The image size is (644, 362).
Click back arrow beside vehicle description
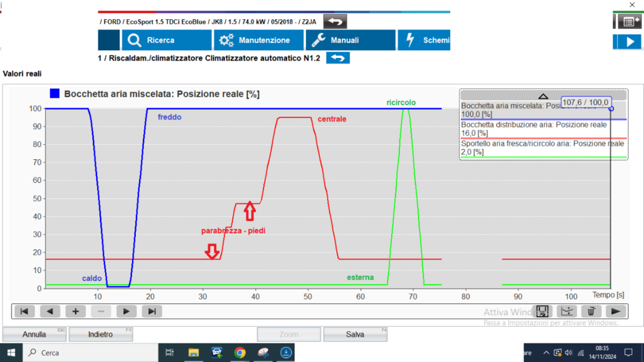(334, 21)
